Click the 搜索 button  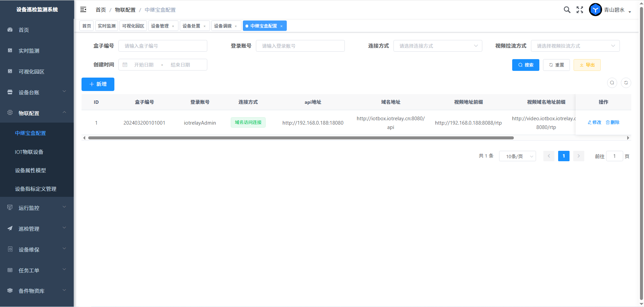click(x=525, y=65)
